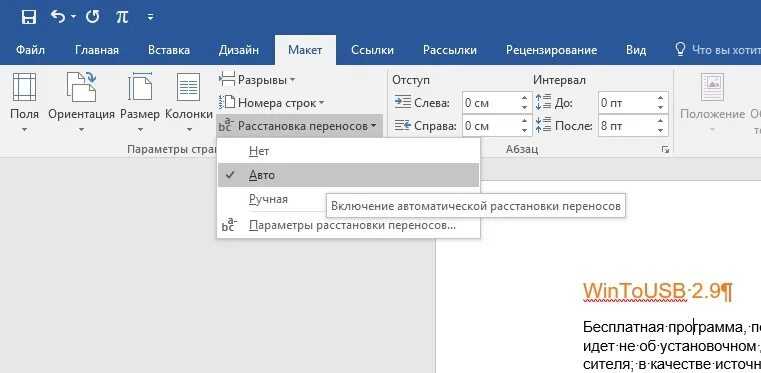Select the checked Авто hyphenation option
This screenshot has width=761, height=373.
click(348, 175)
